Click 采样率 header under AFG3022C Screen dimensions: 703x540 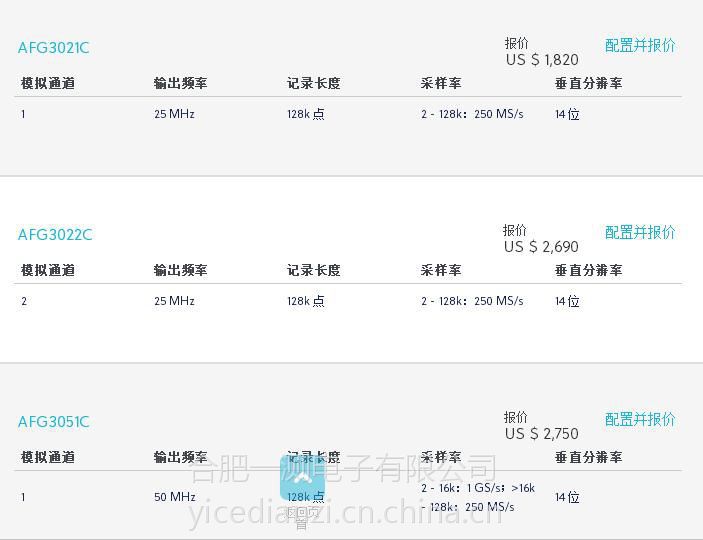tap(441, 270)
